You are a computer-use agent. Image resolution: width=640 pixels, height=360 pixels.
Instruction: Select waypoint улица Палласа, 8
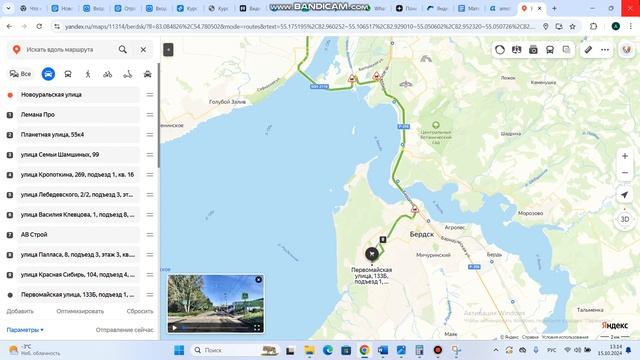(x=78, y=255)
